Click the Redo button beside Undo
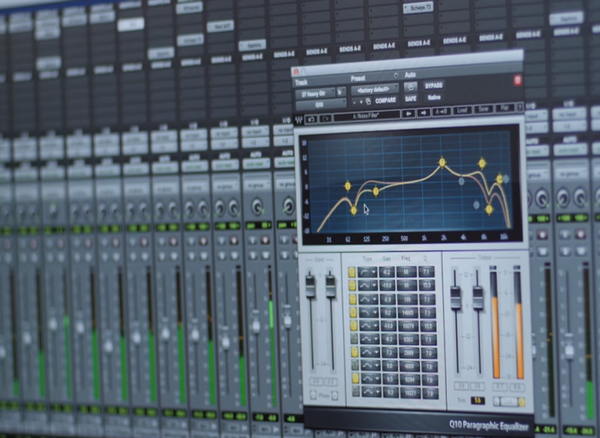The width and height of the screenshot is (600, 438). [x=326, y=119]
